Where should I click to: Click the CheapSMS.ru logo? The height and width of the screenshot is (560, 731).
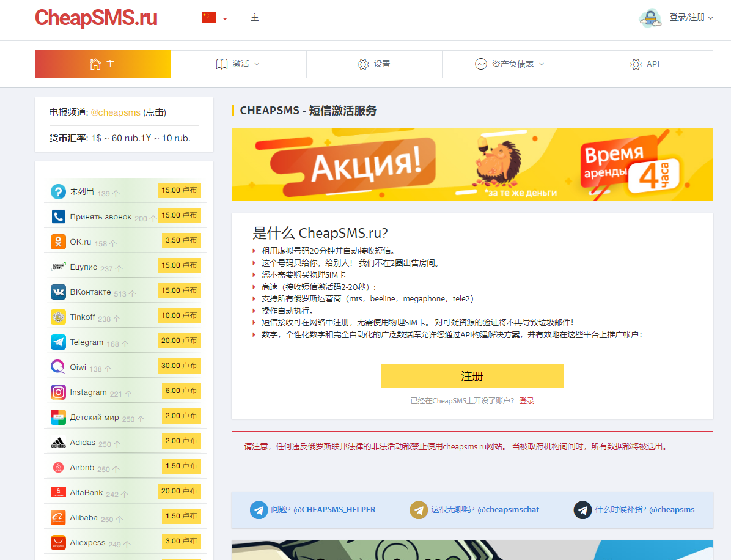(96, 18)
